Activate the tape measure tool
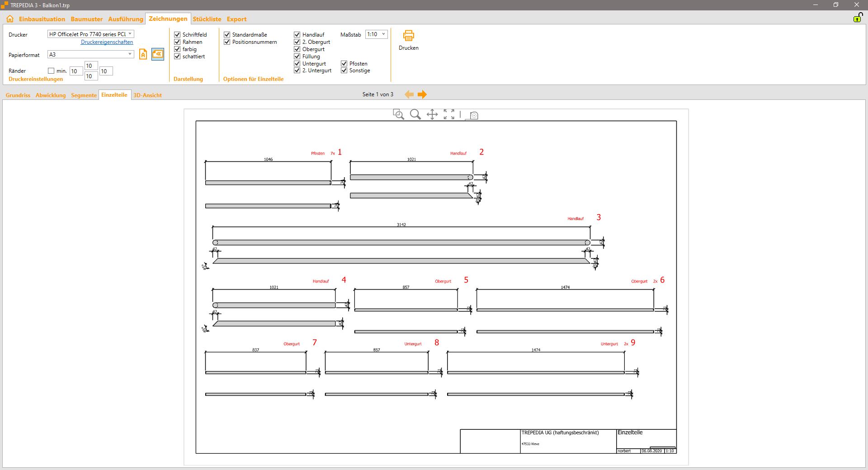The width and height of the screenshot is (868, 470). click(x=472, y=115)
